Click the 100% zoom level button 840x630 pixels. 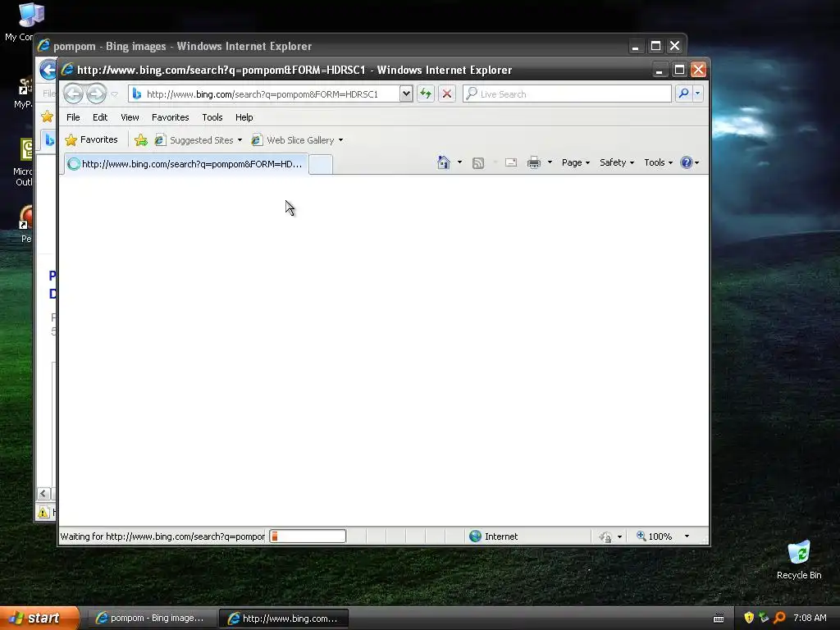click(x=654, y=536)
